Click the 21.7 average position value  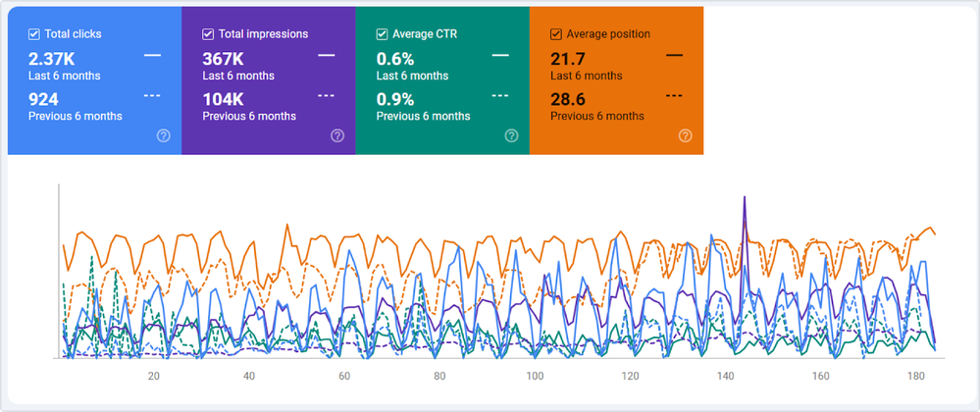tap(569, 59)
